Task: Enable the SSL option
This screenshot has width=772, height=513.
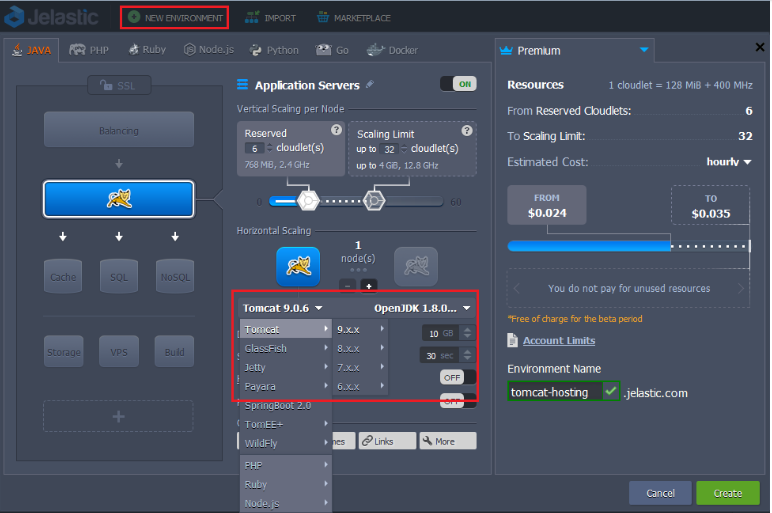Action: click(118, 85)
